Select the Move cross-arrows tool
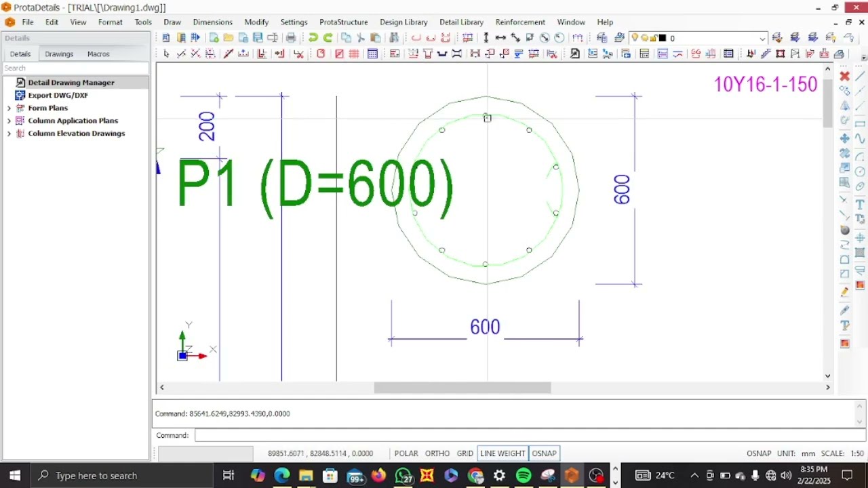This screenshot has width=868, height=488. tap(845, 138)
